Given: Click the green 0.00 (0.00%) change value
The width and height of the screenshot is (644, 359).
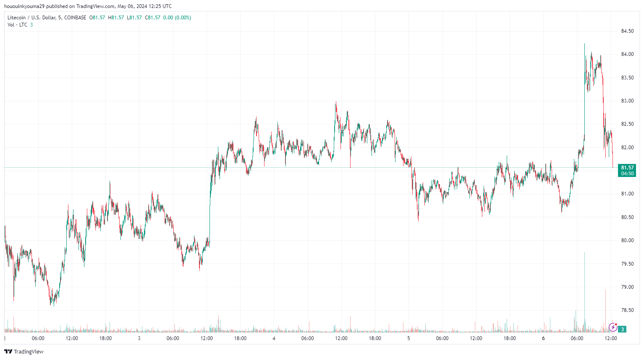Looking at the screenshot, I should click(x=177, y=18).
